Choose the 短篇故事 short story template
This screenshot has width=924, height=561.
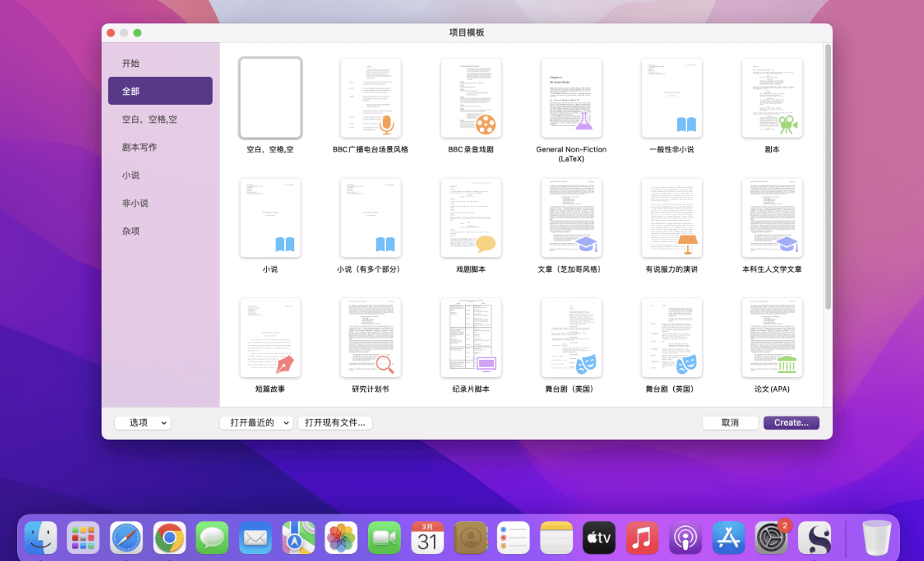[269, 337]
